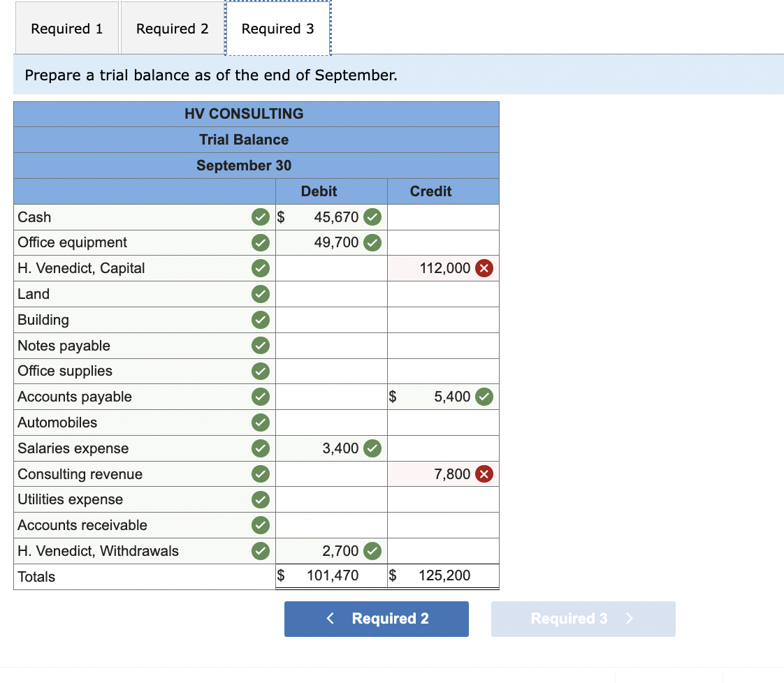Click the Withdrawals debit value 2,700
Image resolution: width=784 pixels, height=683 pixels.
340,551
